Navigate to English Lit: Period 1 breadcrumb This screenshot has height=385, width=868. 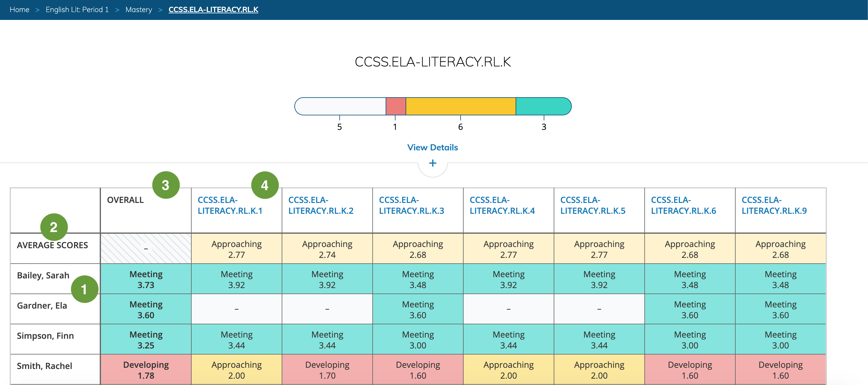click(x=77, y=9)
